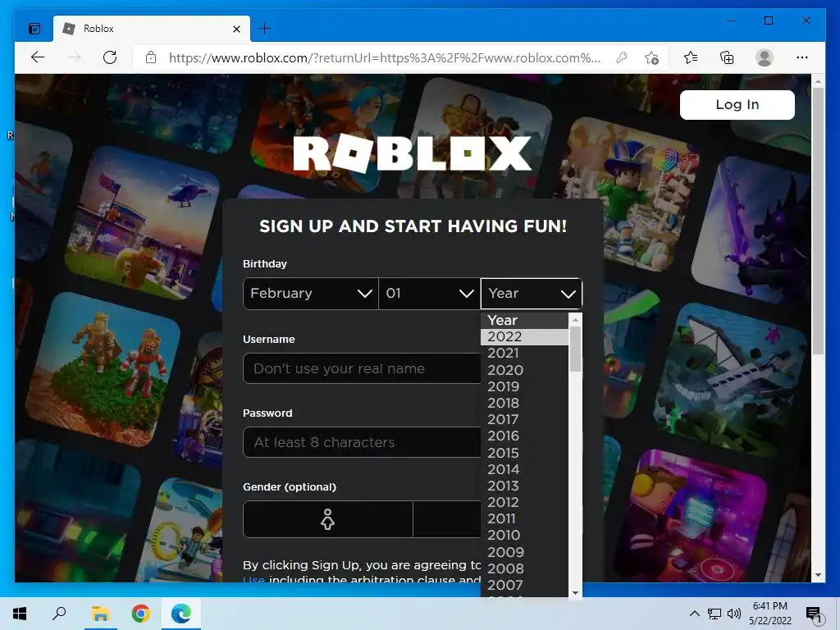Launch Google Chrome from the taskbar
The image size is (840, 630).
click(x=141, y=614)
